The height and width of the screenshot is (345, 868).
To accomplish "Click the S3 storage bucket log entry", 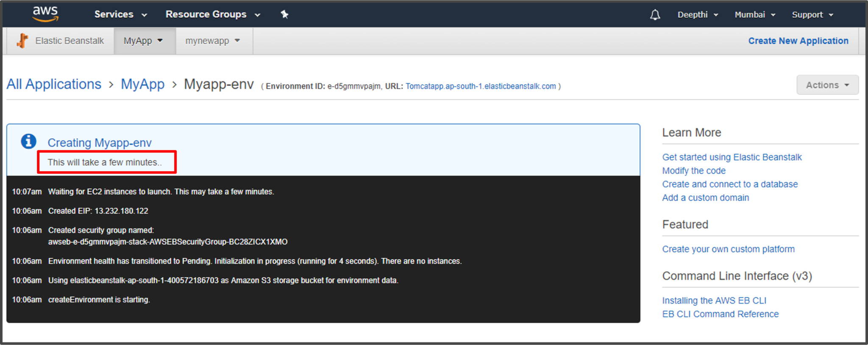I will pos(223,280).
